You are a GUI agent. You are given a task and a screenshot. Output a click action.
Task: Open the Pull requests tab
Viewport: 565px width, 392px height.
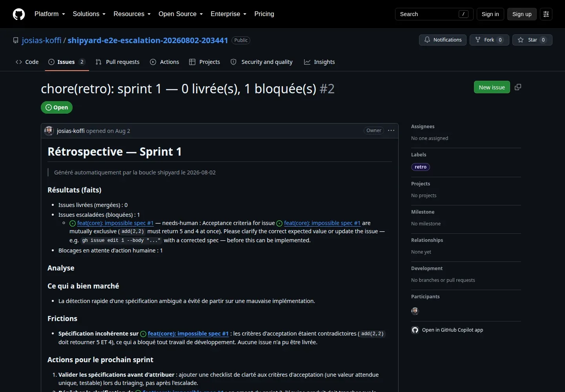(118, 62)
